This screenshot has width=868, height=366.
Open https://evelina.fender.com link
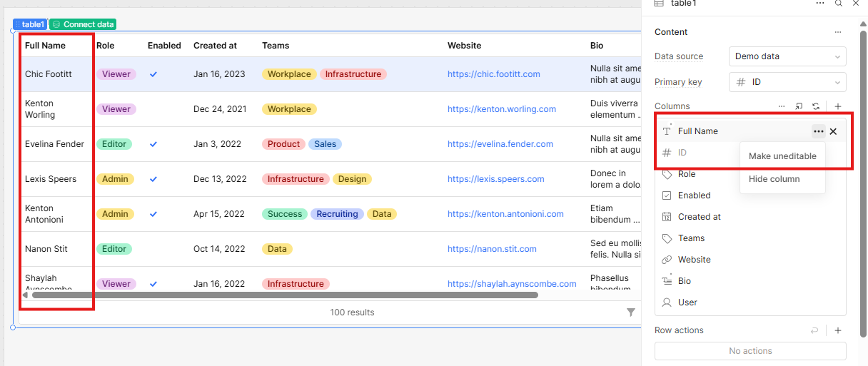pos(500,144)
